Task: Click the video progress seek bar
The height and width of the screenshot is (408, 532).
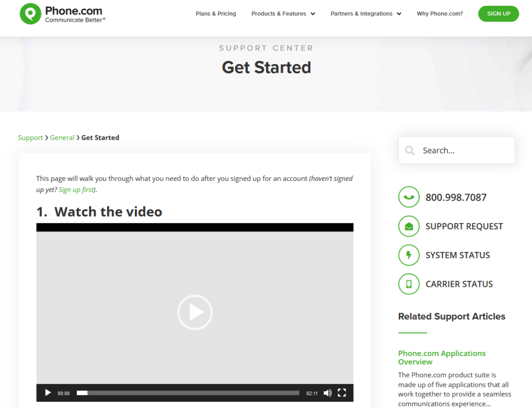Action: click(x=188, y=393)
